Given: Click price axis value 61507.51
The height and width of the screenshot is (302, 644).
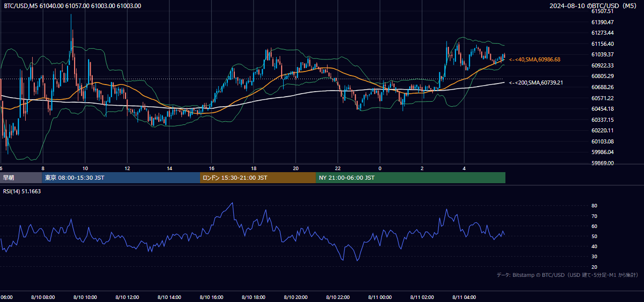Looking at the screenshot, I should tap(602, 11).
